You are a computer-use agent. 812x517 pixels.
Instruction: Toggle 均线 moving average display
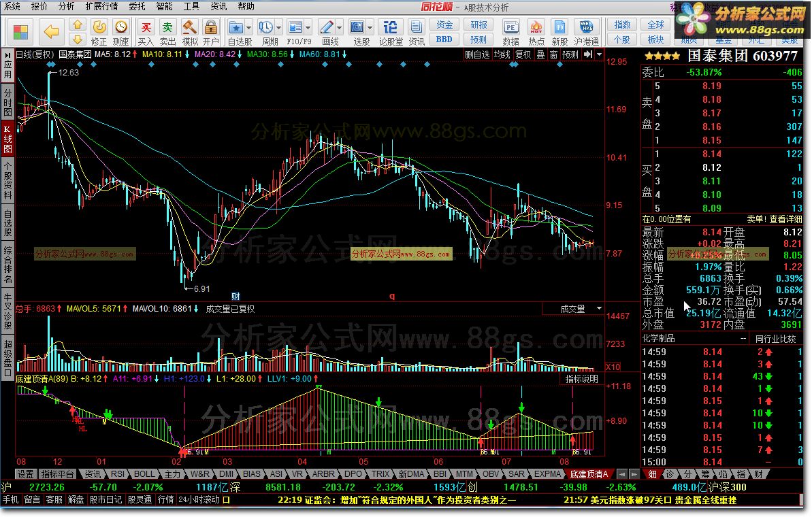[502, 54]
